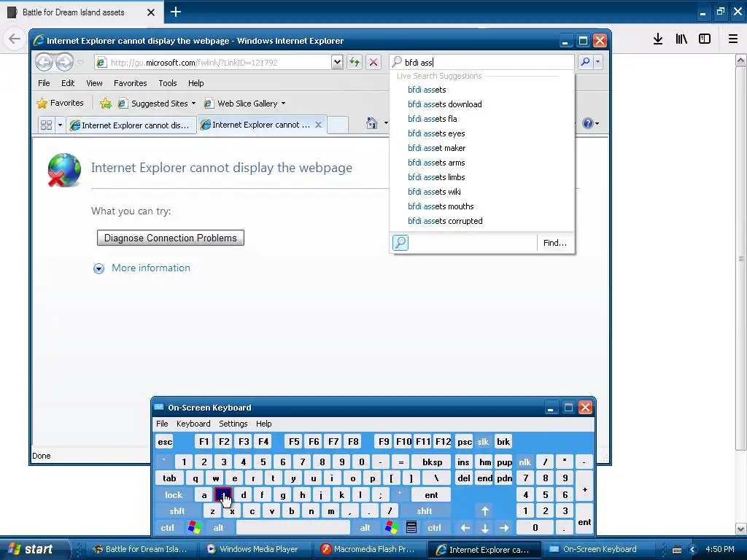Click the Favorites star button
The image size is (747, 560).
[61, 103]
